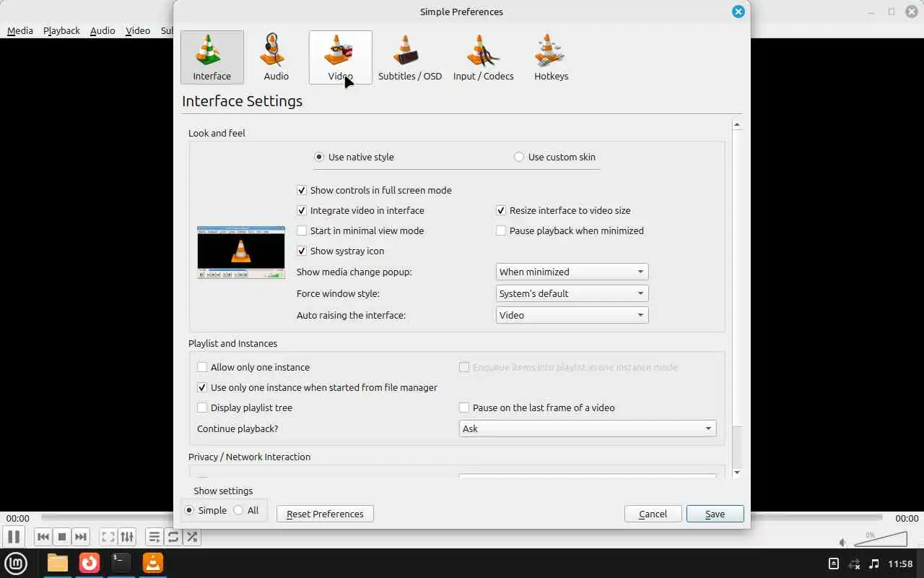Click the VLC cone taskbar icon
The height and width of the screenshot is (578, 924).
153,563
